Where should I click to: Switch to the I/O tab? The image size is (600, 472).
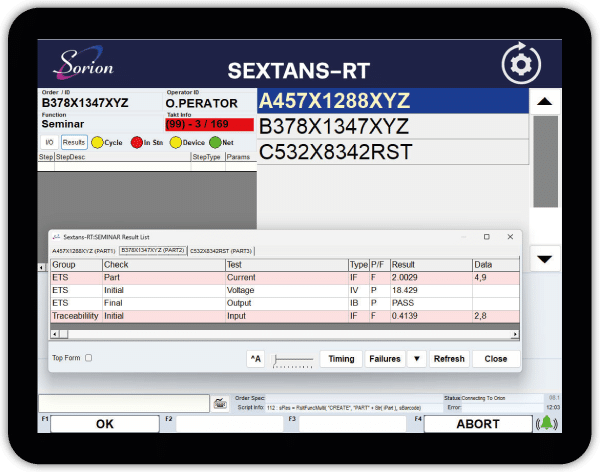49,142
